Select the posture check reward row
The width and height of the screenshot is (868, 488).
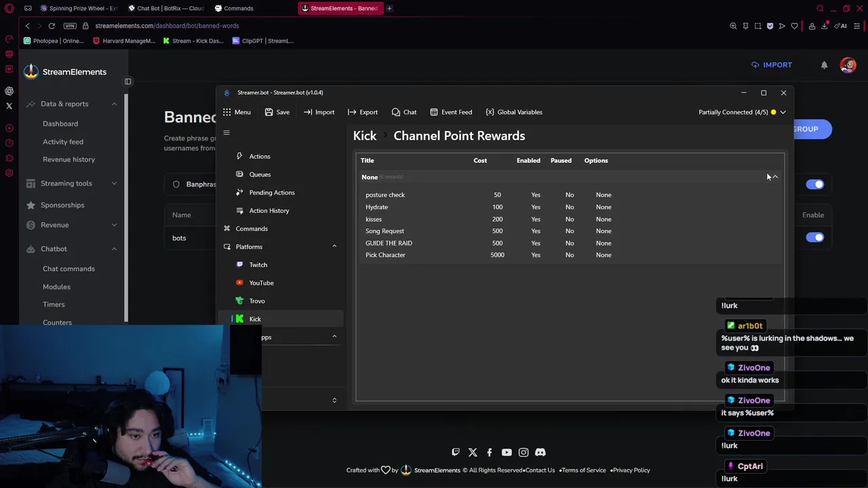(571, 195)
